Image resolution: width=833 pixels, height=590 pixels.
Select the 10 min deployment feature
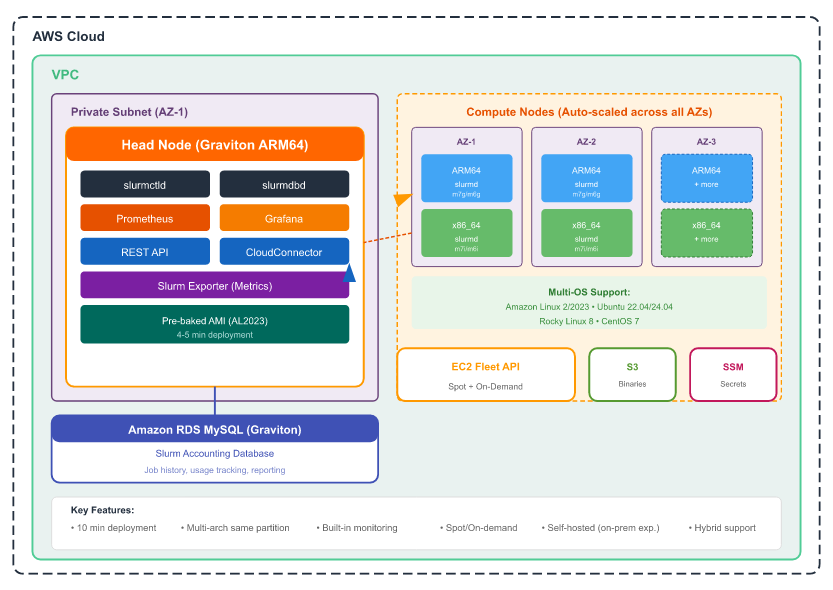coord(114,528)
